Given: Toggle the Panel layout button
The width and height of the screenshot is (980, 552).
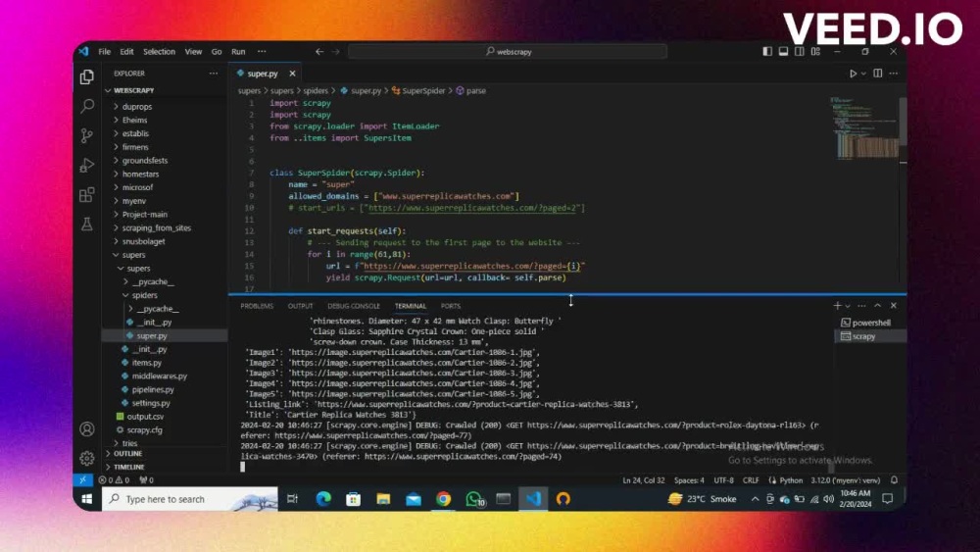Looking at the screenshot, I should (x=783, y=52).
